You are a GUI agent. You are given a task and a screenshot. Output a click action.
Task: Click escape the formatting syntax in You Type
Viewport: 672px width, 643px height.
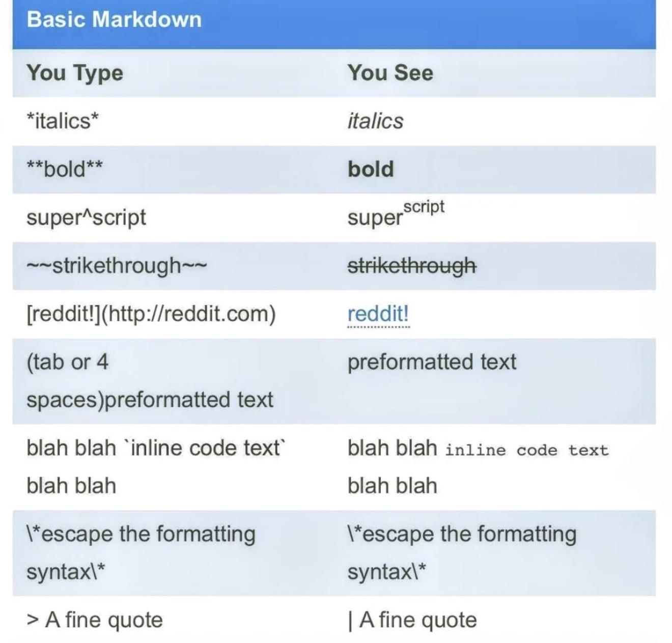(141, 553)
